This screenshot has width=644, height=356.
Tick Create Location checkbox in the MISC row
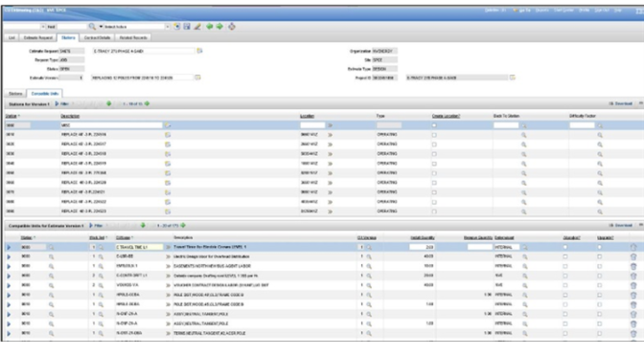click(434, 125)
